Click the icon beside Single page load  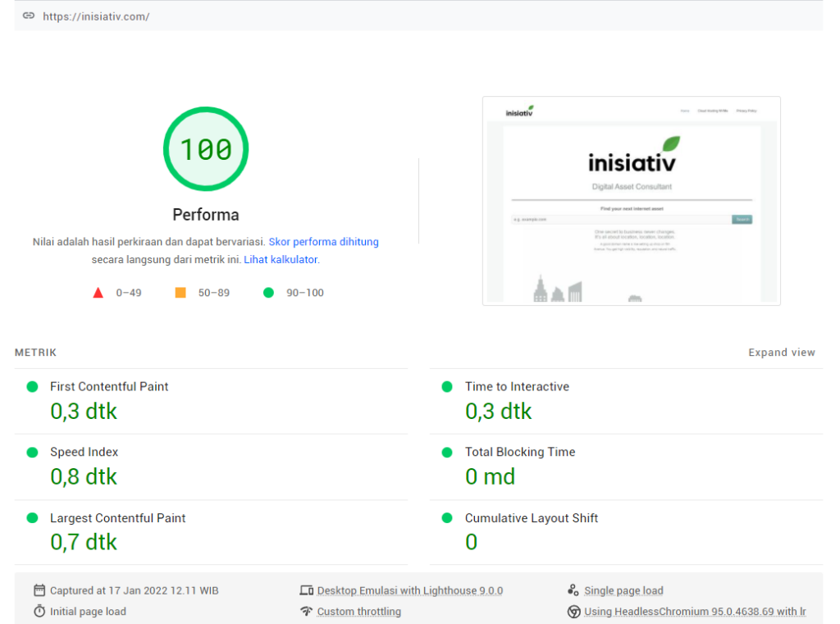tap(573, 590)
